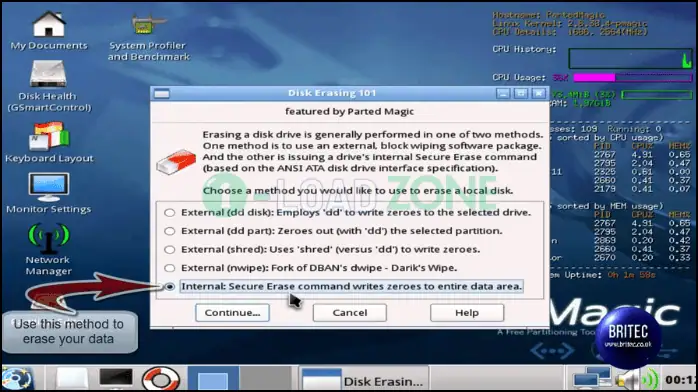The height and width of the screenshot is (392, 698).
Task: Open the My Documents desktop icon
Action: tap(49, 30)
